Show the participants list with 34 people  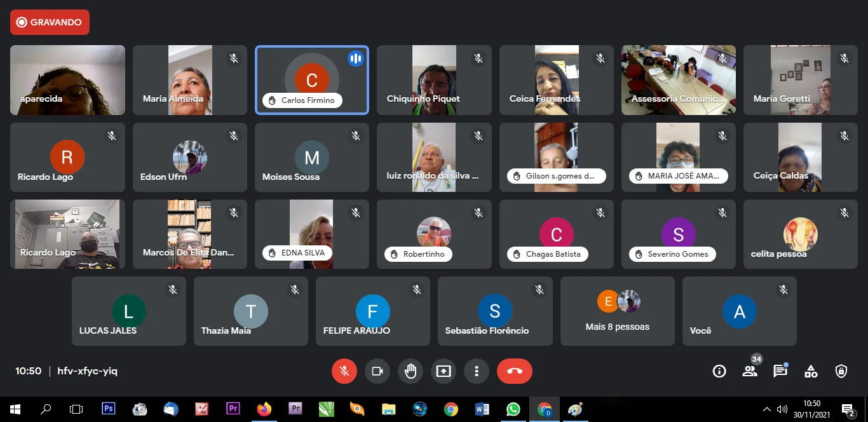[750, 371]
